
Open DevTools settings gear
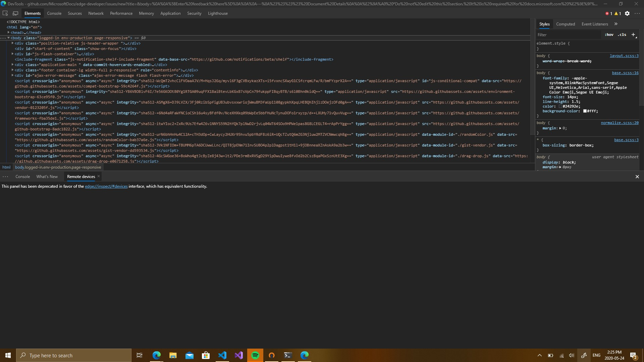(627, 13)
